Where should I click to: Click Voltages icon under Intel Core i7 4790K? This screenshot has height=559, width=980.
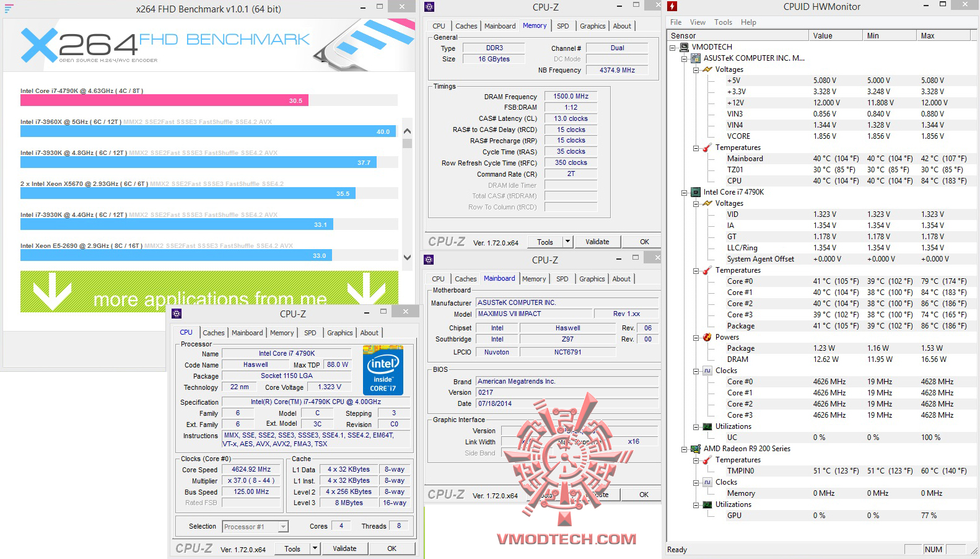[707, 203]
